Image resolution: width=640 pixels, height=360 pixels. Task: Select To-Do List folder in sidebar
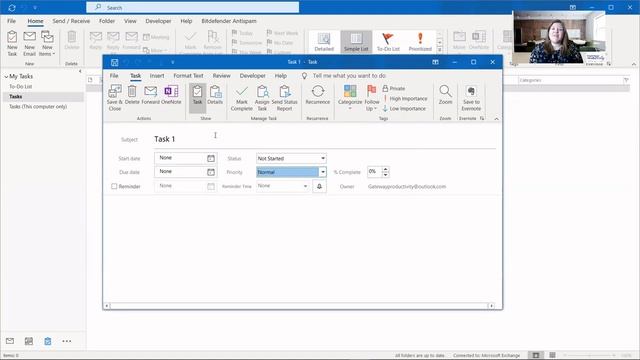tap(20, 87)
